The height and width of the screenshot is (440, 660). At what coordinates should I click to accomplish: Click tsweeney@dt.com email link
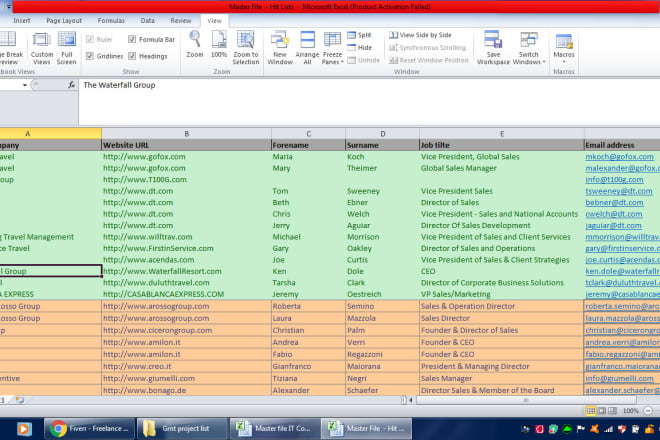pos(619,191)
